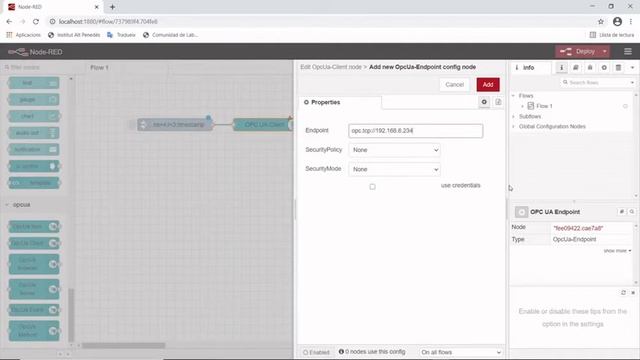Click the filter nodes palette search
The width and height of the screenshot is (640, 360).
(x=41, y=67)
